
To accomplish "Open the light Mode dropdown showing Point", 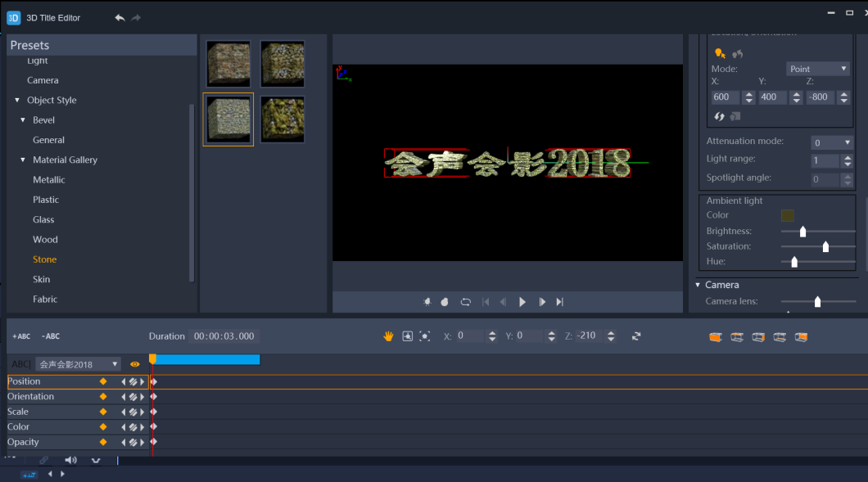I will [x=817, y=69].
